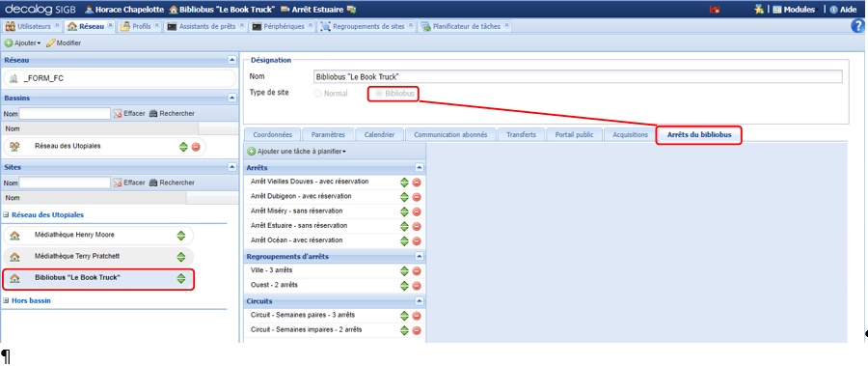Open the Ajouter dropdown in toolbar

[23, 42]
